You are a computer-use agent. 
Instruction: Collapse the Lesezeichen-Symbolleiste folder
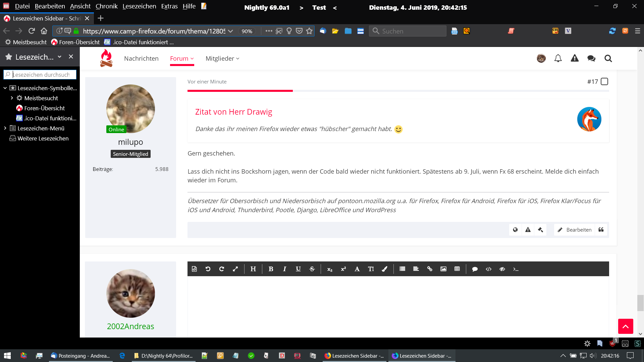5,88
